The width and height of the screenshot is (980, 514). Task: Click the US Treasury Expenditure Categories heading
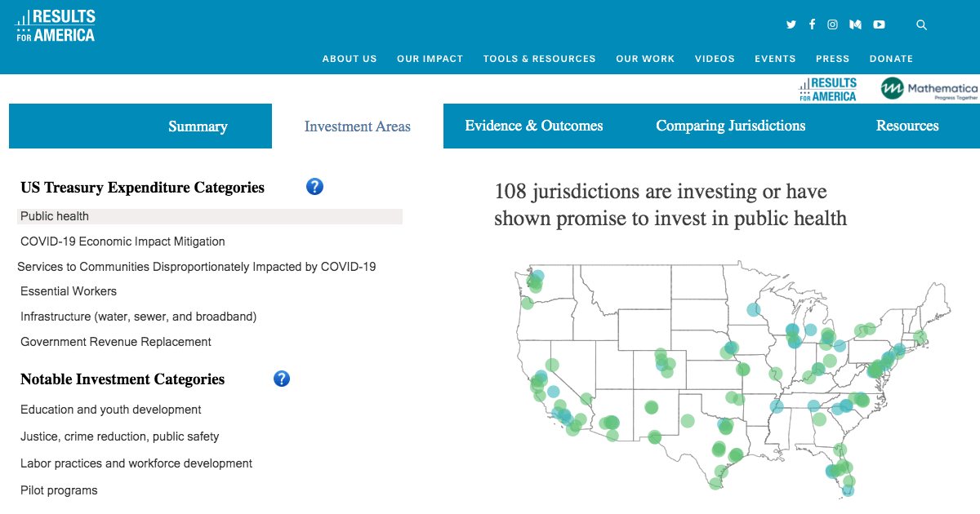(143, 188)
